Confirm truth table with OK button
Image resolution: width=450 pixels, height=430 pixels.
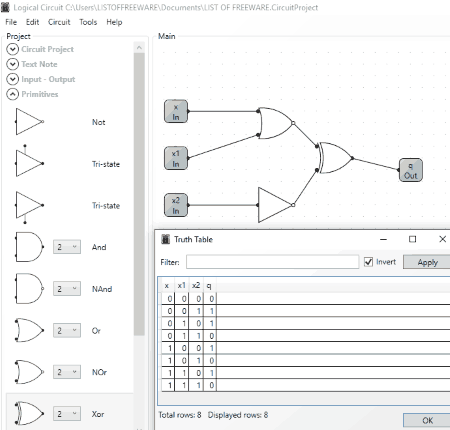tap(427, 420)
